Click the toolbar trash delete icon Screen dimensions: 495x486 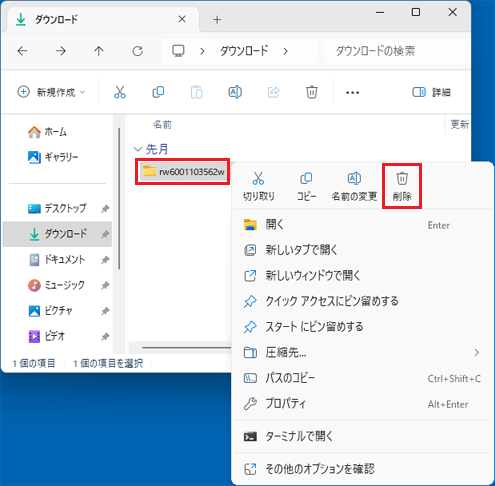click(312, 92)
